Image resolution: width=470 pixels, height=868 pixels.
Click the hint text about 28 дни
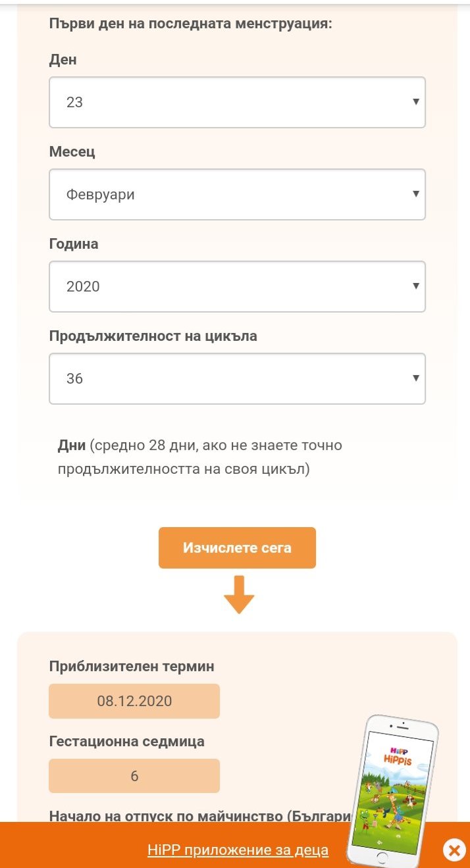pyautogui.click(x=201, y=457)
